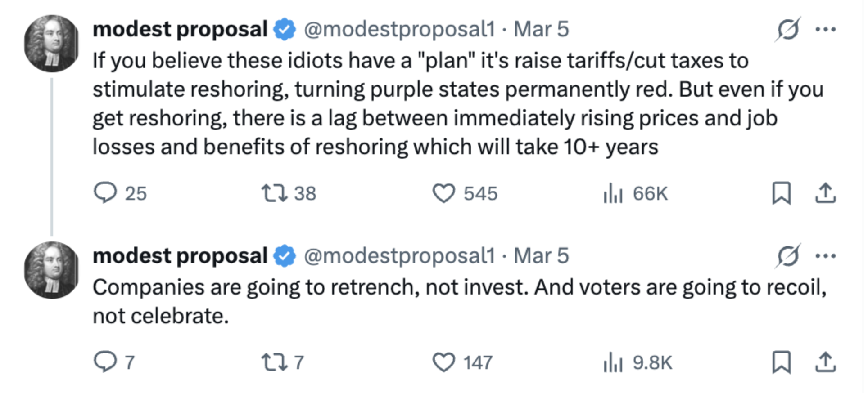The width and height of the screenshot is (868, 393).
Task: View analytics for the 66K views tweet
Action: pos(613,194)
